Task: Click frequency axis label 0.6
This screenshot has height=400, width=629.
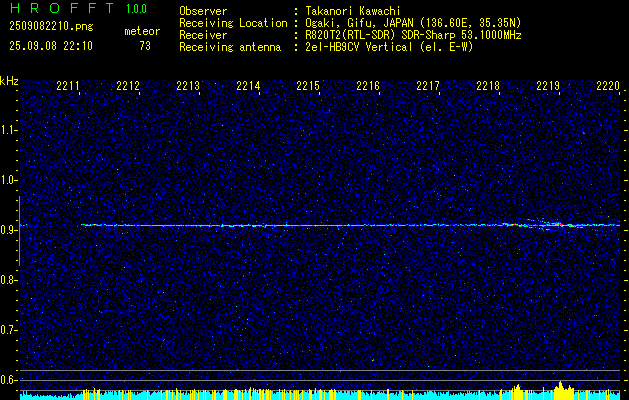Action: (x=9, y=380)
